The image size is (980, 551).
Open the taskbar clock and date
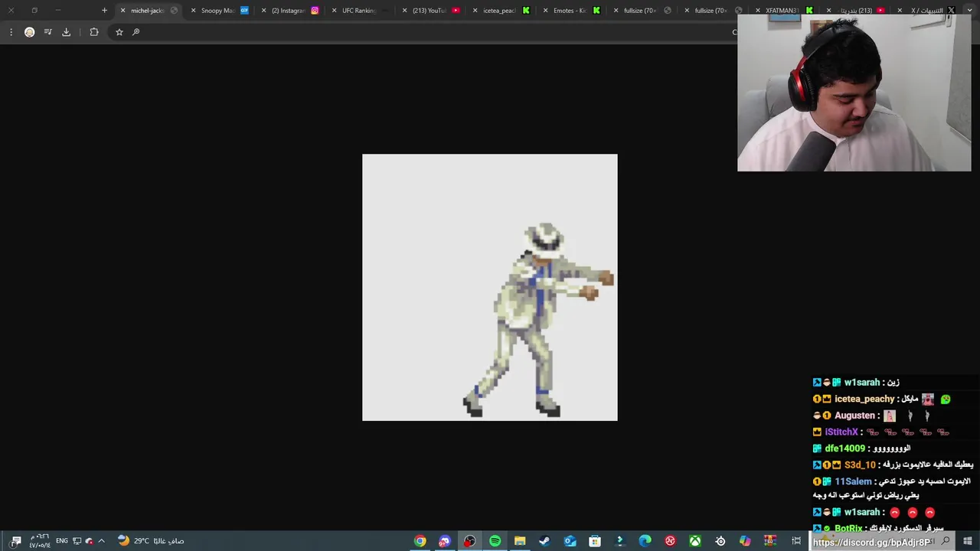point(40,541)
